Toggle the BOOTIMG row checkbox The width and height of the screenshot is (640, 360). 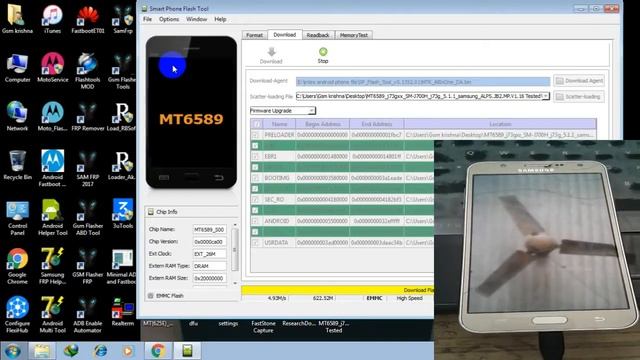256,178
